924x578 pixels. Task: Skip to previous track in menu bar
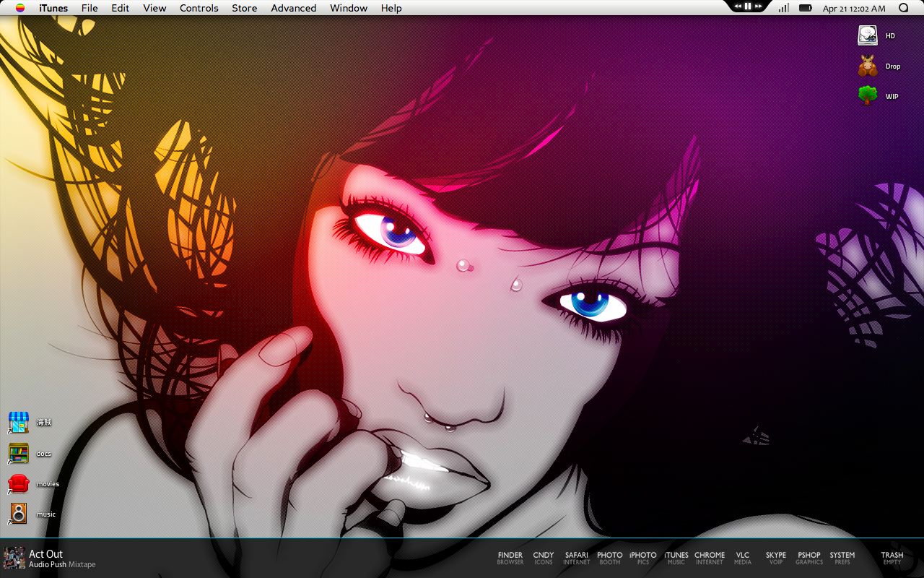738,6
